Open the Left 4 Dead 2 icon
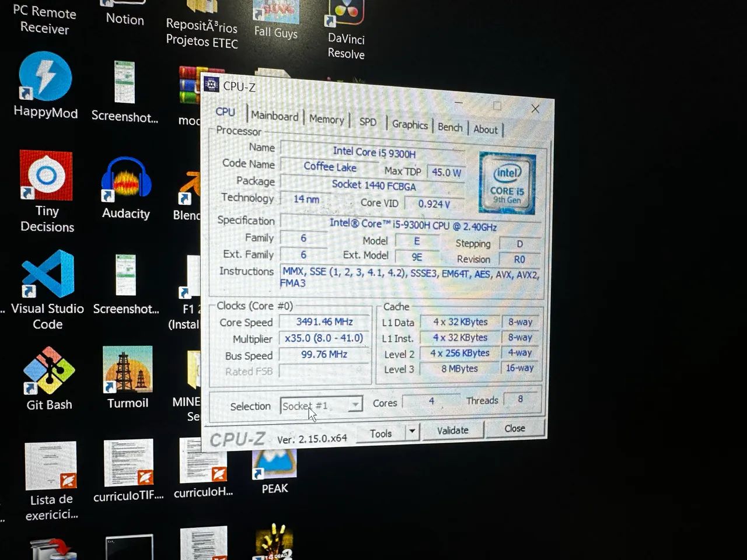This screenshot has width=747, height=560. (x=274, y=542)
